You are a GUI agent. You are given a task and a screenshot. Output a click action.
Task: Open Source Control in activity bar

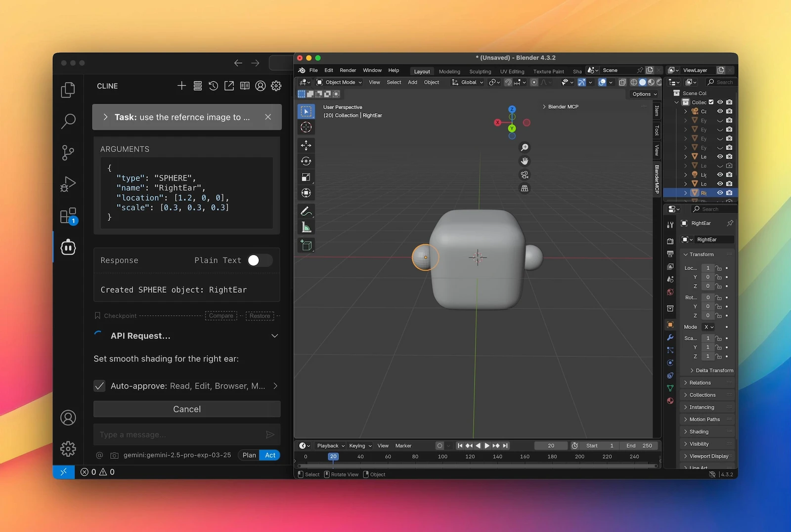(68, 153)
